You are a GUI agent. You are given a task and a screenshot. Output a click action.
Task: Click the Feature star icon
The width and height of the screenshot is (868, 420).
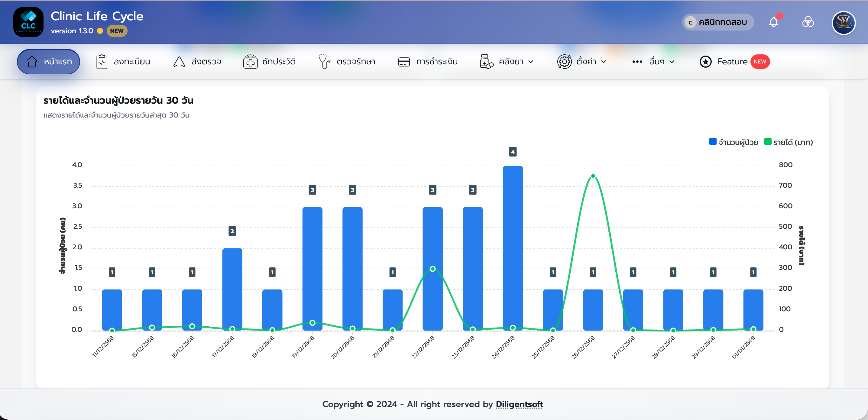click(x=706, y=62)
